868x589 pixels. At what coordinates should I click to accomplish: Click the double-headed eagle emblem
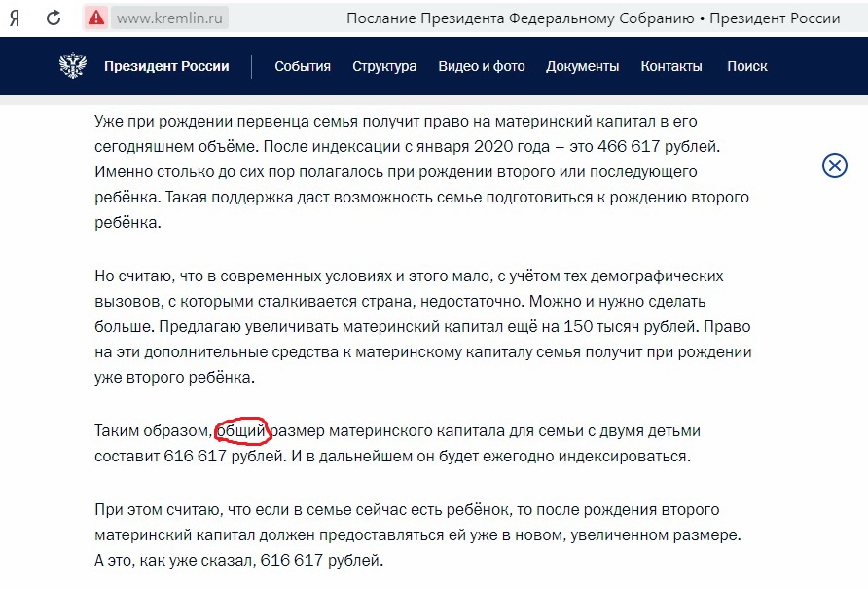click(x=73, y=66)
